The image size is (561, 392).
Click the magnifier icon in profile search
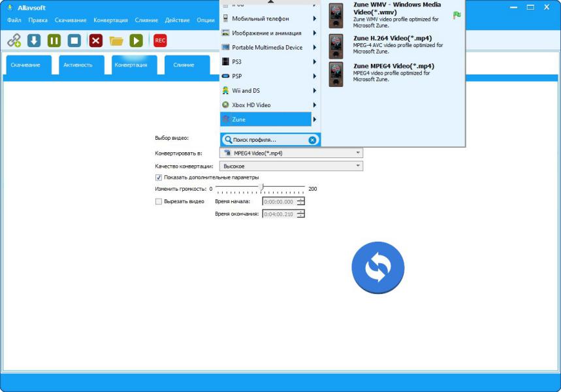point(228,140)
